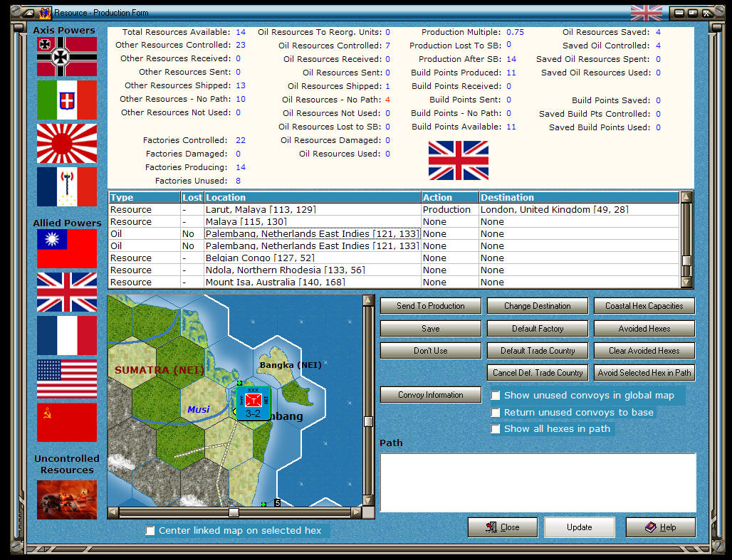Image resolution: width=732 pixels, height=560 pixels.
Task: Open Help with the book icon
Action: click(x=661, y=527)
